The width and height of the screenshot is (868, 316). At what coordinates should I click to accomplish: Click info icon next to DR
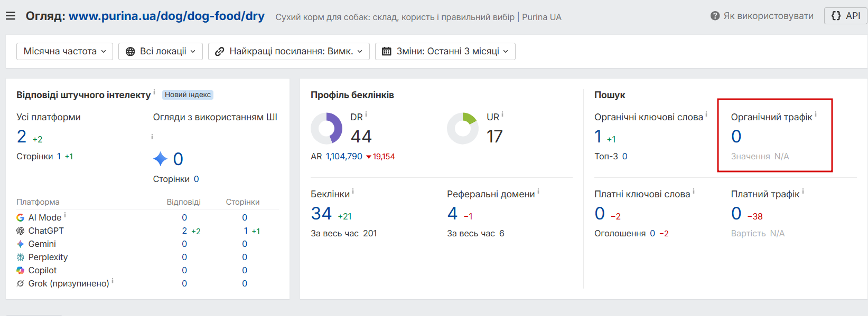366,114
